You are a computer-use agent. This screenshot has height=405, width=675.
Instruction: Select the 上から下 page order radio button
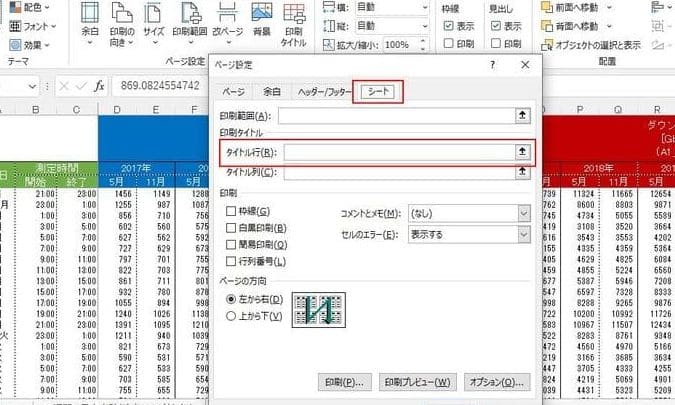point(232,317)
